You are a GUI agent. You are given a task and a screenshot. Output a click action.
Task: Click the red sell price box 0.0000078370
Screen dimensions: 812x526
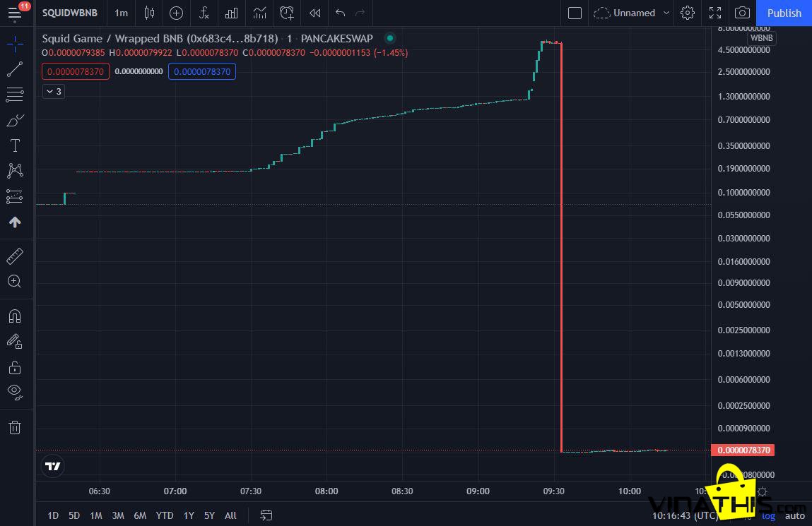tap(76, 71)
